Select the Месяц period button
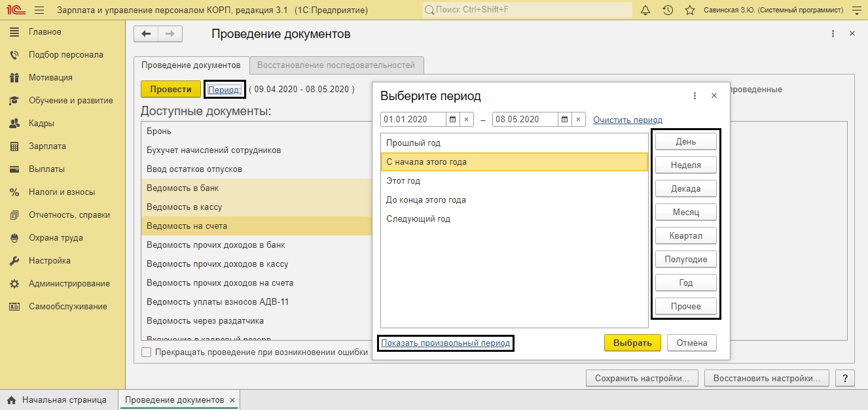 click(x=686, y=213)
